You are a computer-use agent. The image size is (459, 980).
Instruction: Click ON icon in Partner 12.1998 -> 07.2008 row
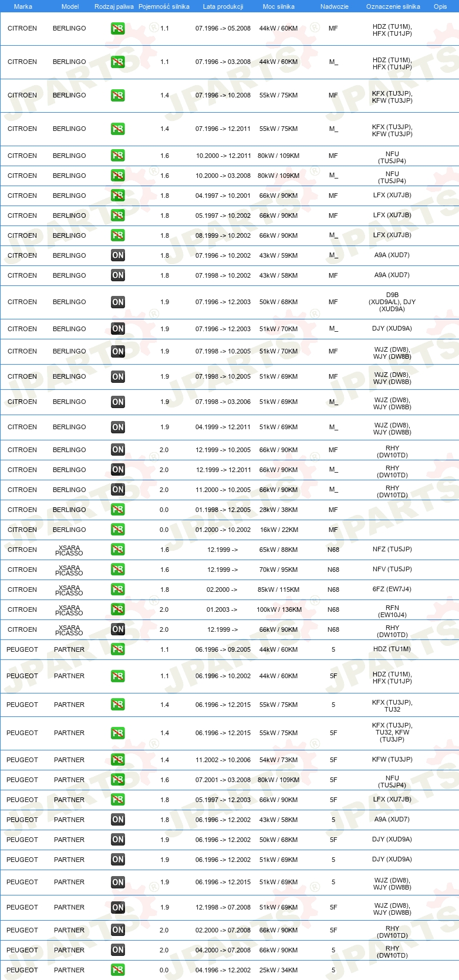pos(118,908)
